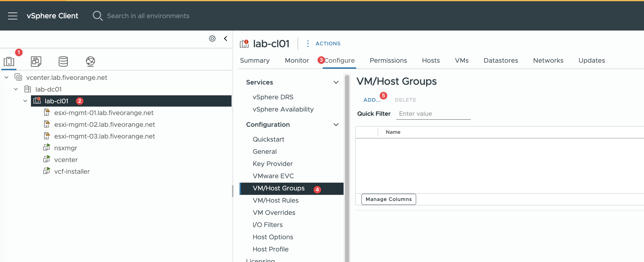
Task: Click the Manage Columns button
Action: (388, 199)
